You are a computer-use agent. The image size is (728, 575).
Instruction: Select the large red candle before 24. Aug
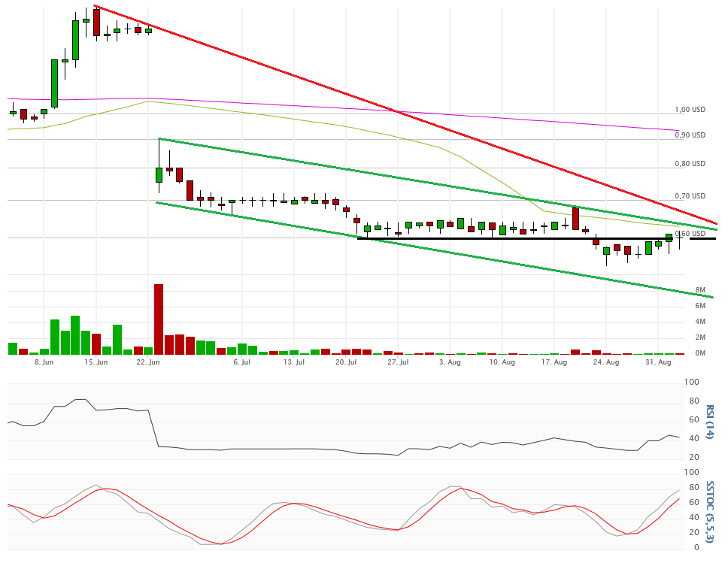[575, 218]
